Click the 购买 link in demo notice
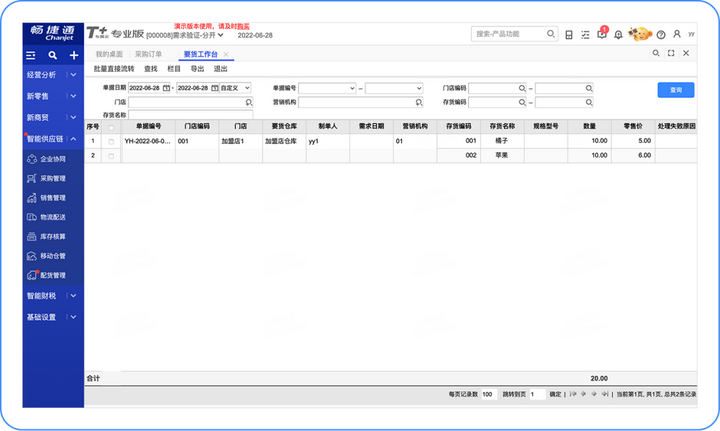The height and width of the screenshot is (431, 720). [243, 27]
